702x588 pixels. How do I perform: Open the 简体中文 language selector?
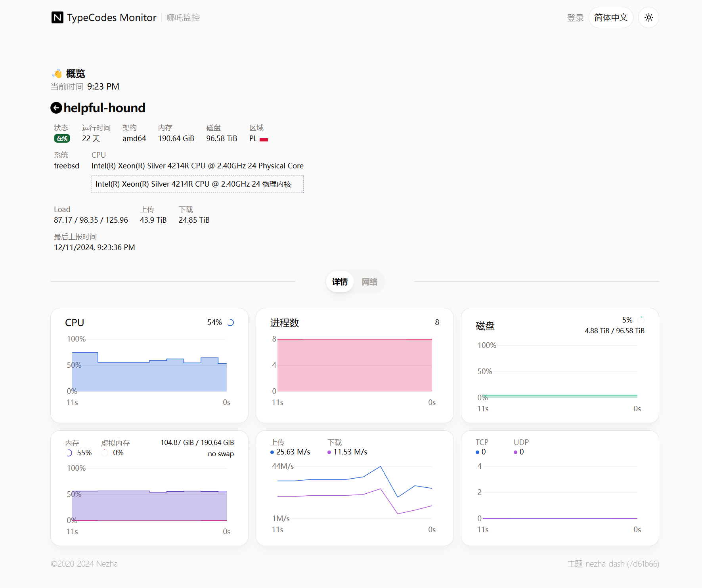coord(611,17)
